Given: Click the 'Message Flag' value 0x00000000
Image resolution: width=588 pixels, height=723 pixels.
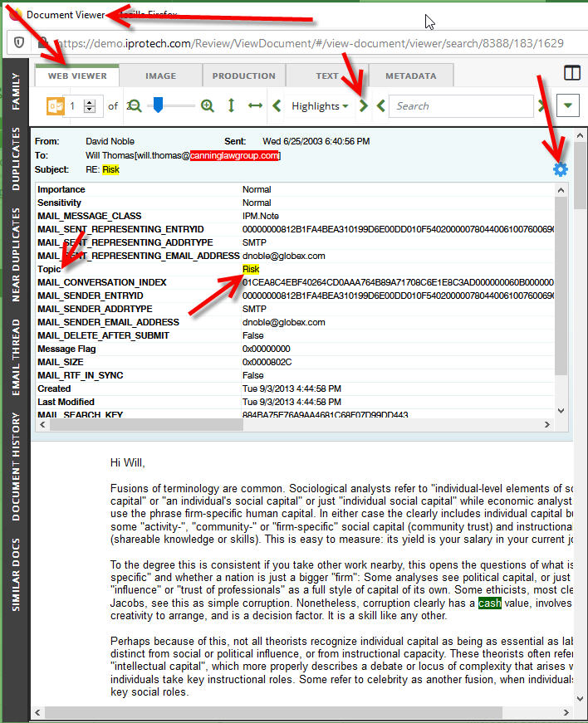Looking at the screenshot, I should click(266, 349).
